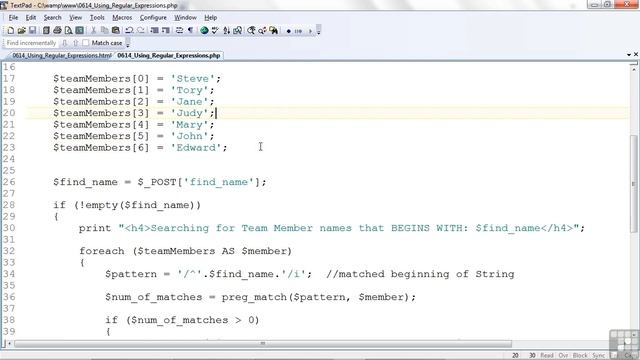This screenshot has width=640, height=360.
Task: View file in web browser globe icon
Action: [204, 31]
